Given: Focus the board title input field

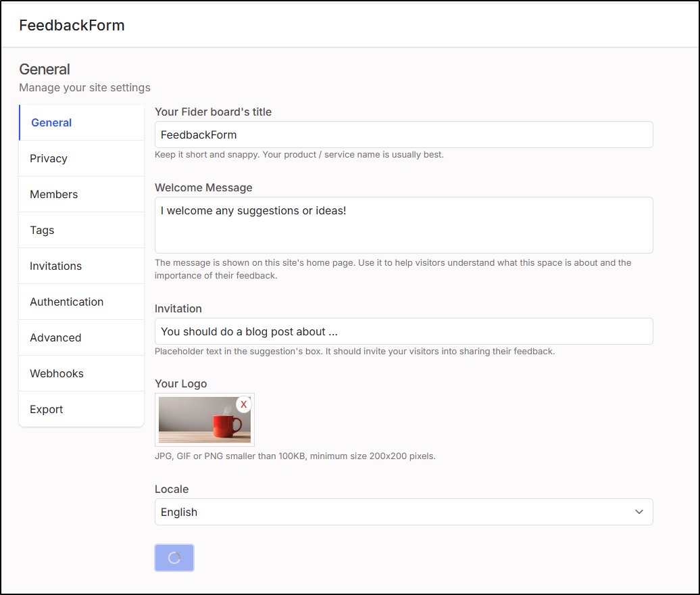Looking at the screenshot, I should pos(403,135).
